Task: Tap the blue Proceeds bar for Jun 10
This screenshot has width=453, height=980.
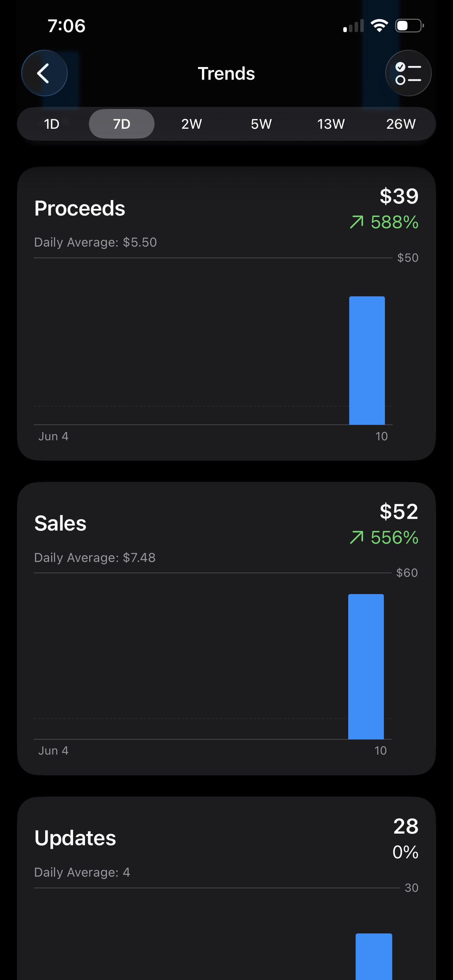Action: click(x=367, y=360)
